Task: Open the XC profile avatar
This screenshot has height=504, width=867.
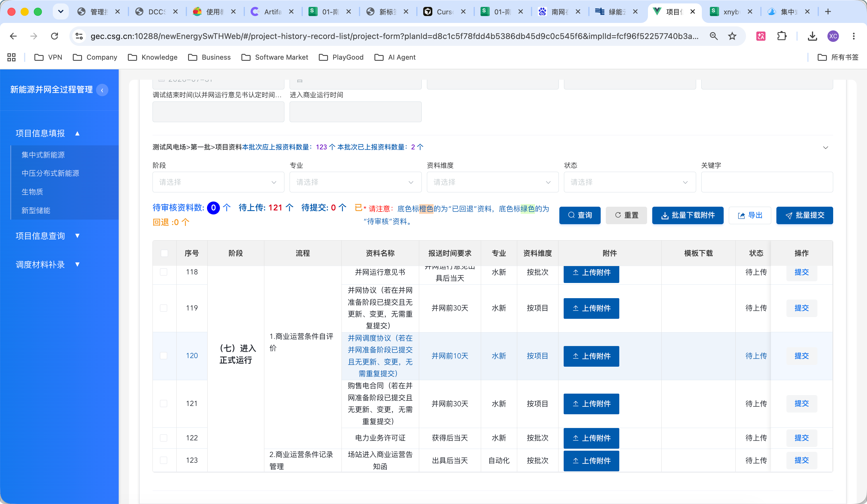Action: click(833, 36)
